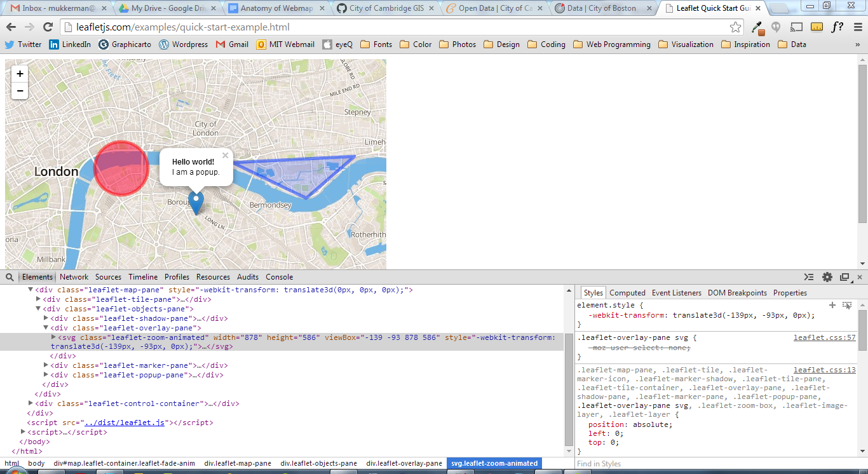Open the leaflet.css:57 source link
Image resolution: width=868 pixels, height=474 pixels.
(x=825, y=338)
